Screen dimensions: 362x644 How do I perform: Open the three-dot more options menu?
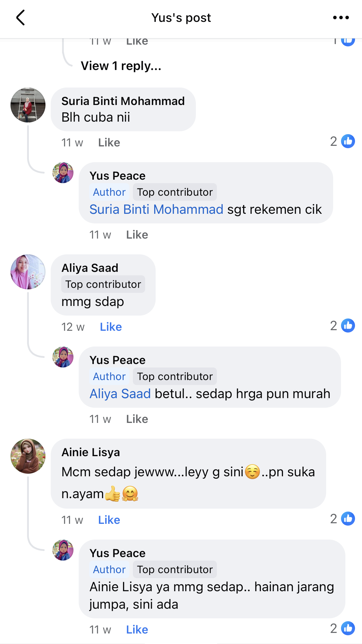341,18
